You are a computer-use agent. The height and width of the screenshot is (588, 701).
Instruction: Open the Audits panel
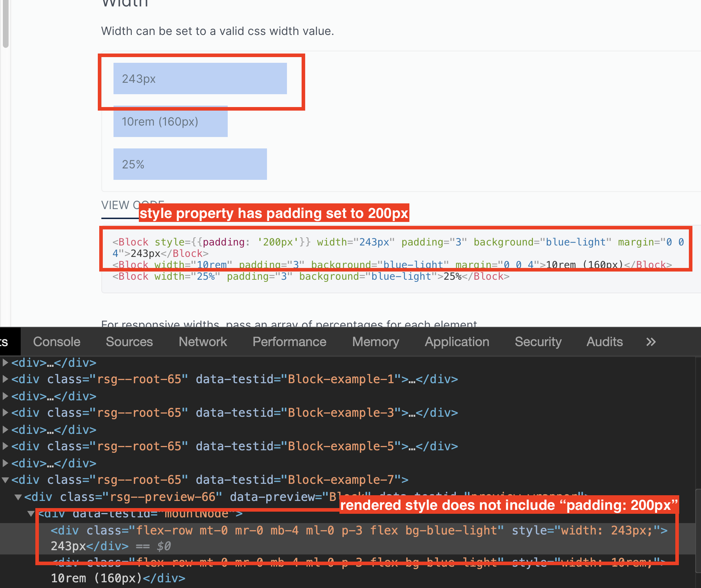[x=604, y=341]
